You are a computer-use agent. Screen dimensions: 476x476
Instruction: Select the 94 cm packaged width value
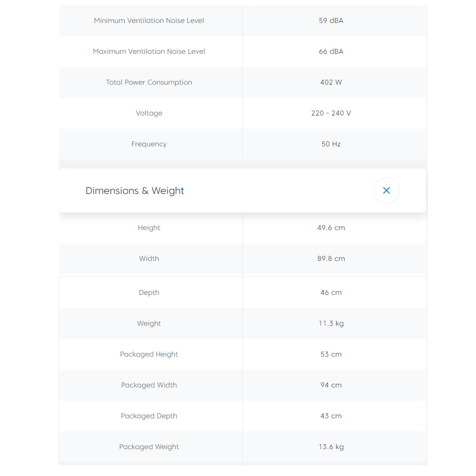331,385
